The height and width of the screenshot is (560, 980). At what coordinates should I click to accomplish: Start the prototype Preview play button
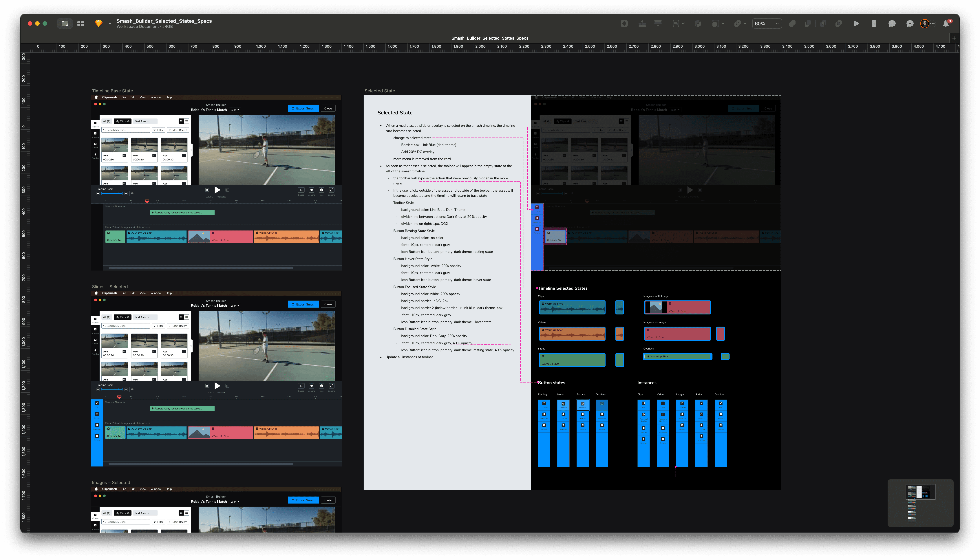coord(856,23)
